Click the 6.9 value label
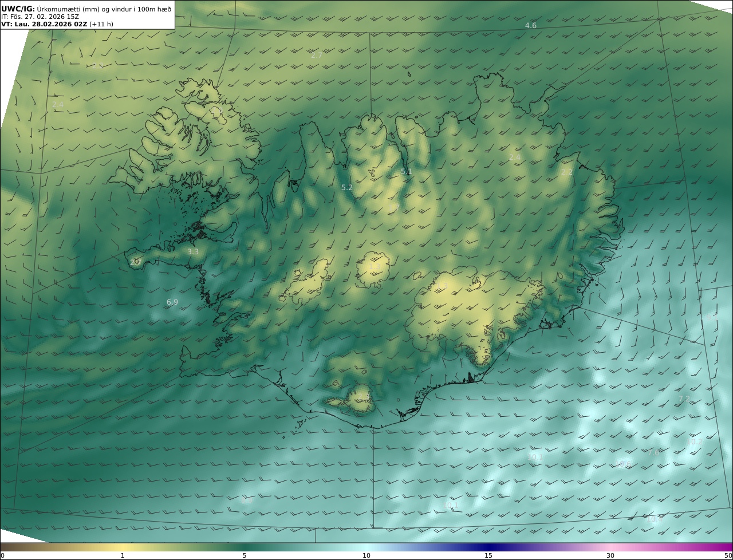 coord(172,302)
